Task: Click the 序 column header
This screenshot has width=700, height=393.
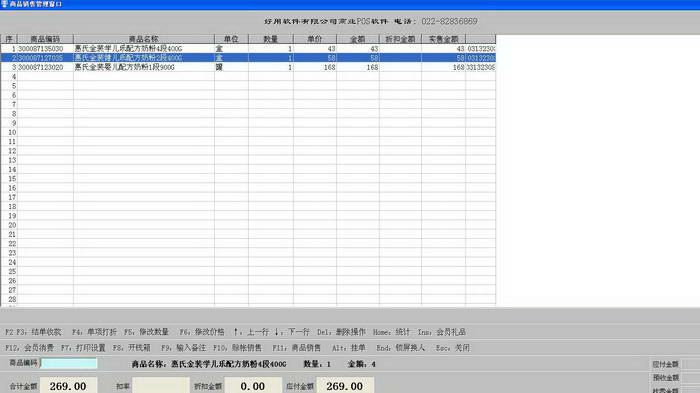Action: (x=9, y=39)
